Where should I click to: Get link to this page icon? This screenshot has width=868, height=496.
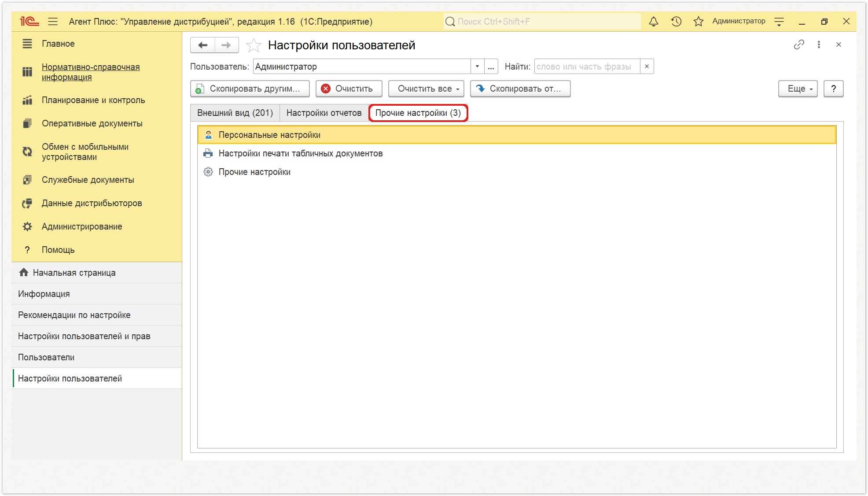pos(799,44)
